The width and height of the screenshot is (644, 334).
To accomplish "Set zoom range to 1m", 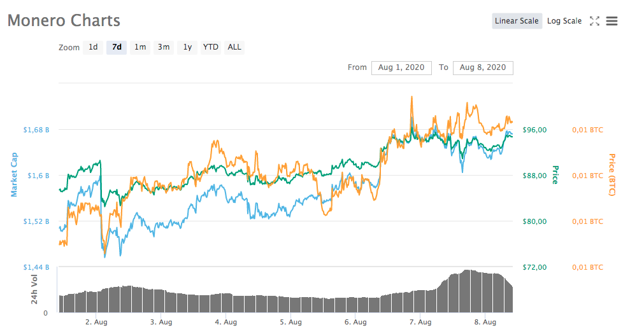I will (x=140, y=47).
